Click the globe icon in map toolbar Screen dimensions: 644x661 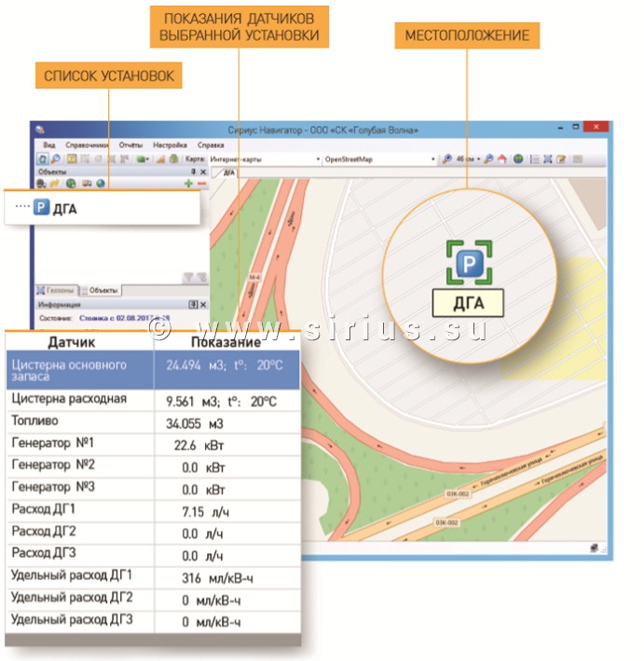(x=518, y=159)
